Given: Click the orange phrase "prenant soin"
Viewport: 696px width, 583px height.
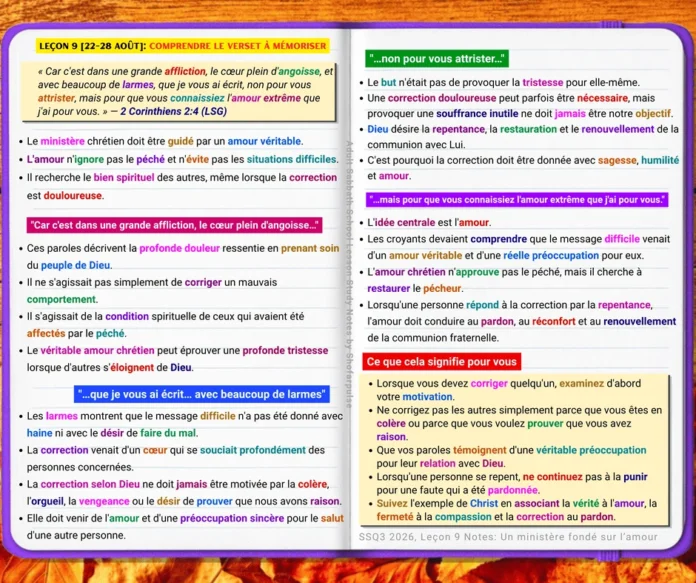Looking at the screenshot, I should pos(310,248).
